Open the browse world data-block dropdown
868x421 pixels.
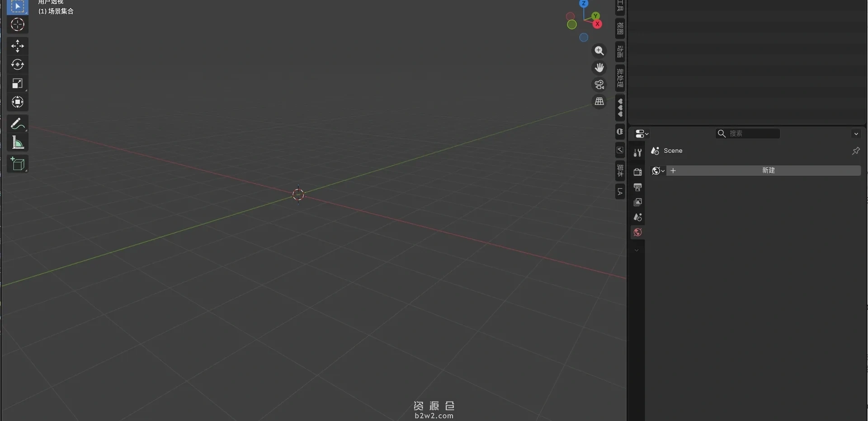(x=657, y=171)
